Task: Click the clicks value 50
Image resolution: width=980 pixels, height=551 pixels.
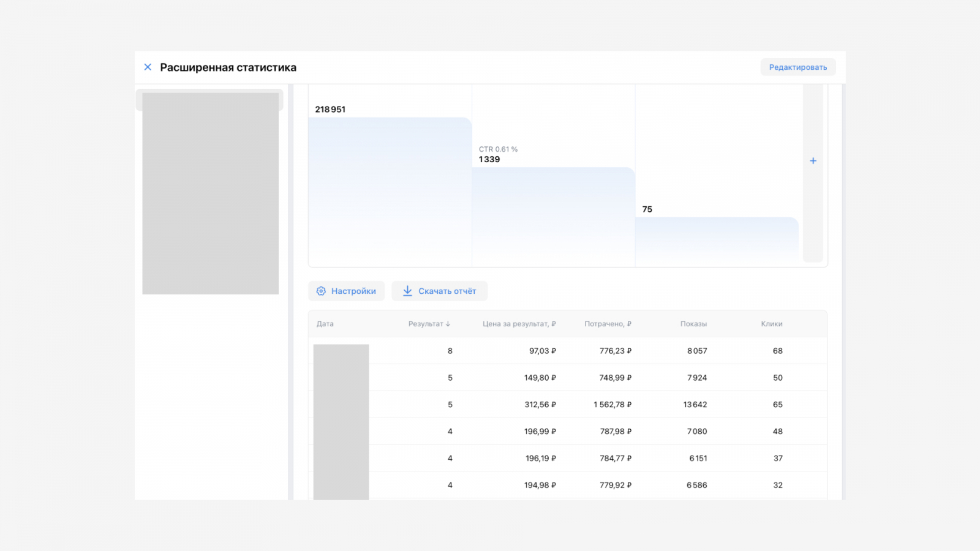Action: click(778, 378)
